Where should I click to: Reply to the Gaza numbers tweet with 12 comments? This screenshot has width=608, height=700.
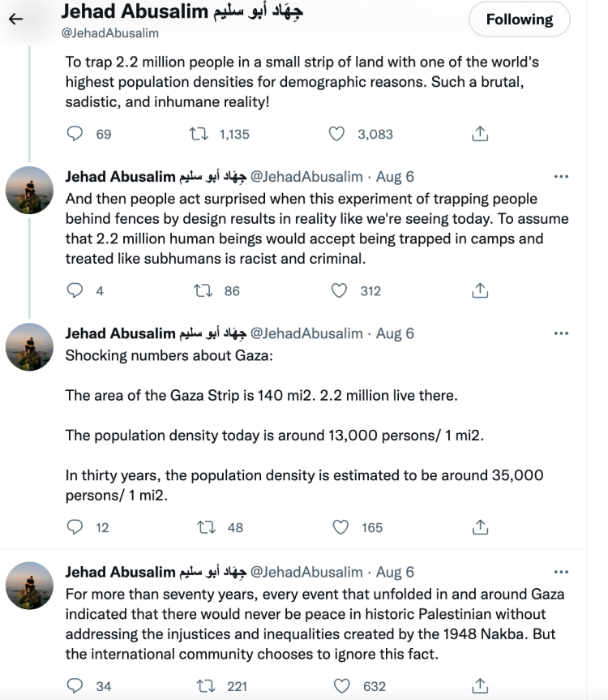75,526
